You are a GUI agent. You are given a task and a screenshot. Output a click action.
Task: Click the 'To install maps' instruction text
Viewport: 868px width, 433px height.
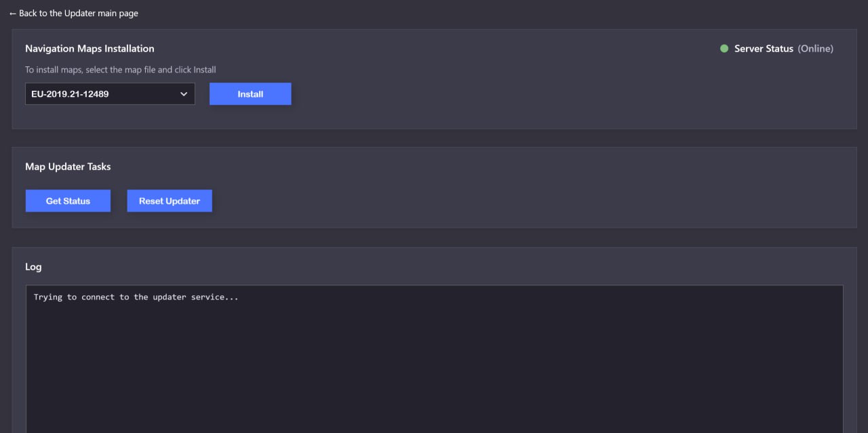pyautogui.click(x=121, y=70)
